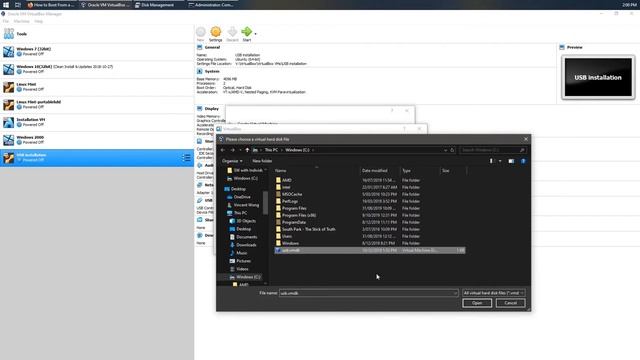
Task: Open the VirtualBox Machine menu
Action: click(x=22, y=21)
